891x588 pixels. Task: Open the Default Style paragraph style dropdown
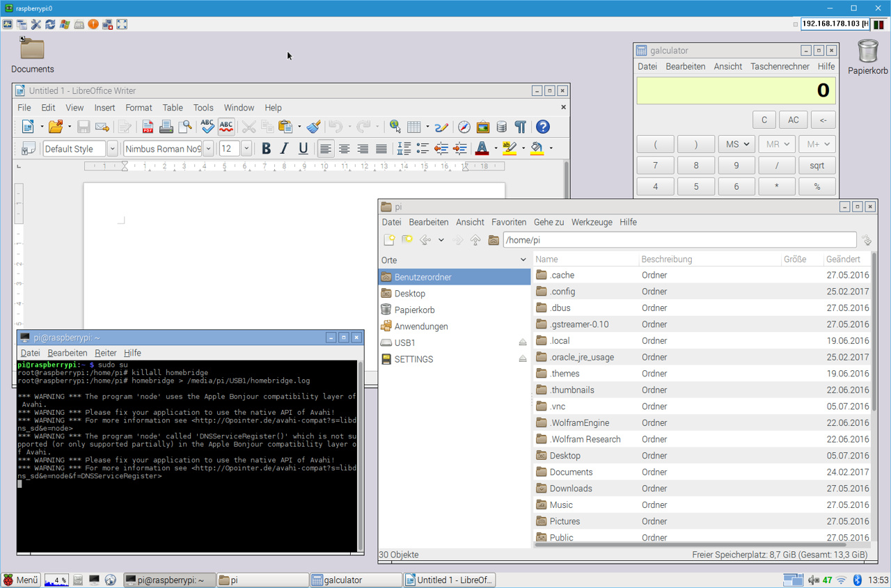pos(112,148)
